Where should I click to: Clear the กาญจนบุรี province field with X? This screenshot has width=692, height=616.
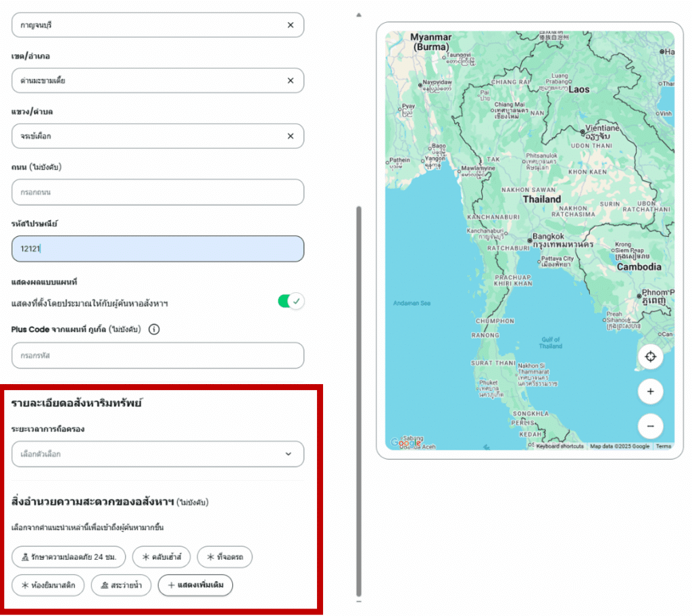coord(291,25)
